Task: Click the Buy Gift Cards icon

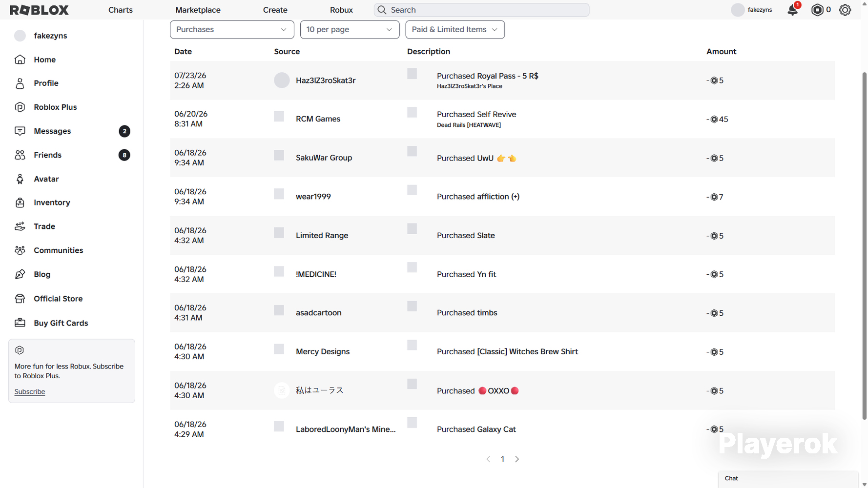Action: pos(20,323)
